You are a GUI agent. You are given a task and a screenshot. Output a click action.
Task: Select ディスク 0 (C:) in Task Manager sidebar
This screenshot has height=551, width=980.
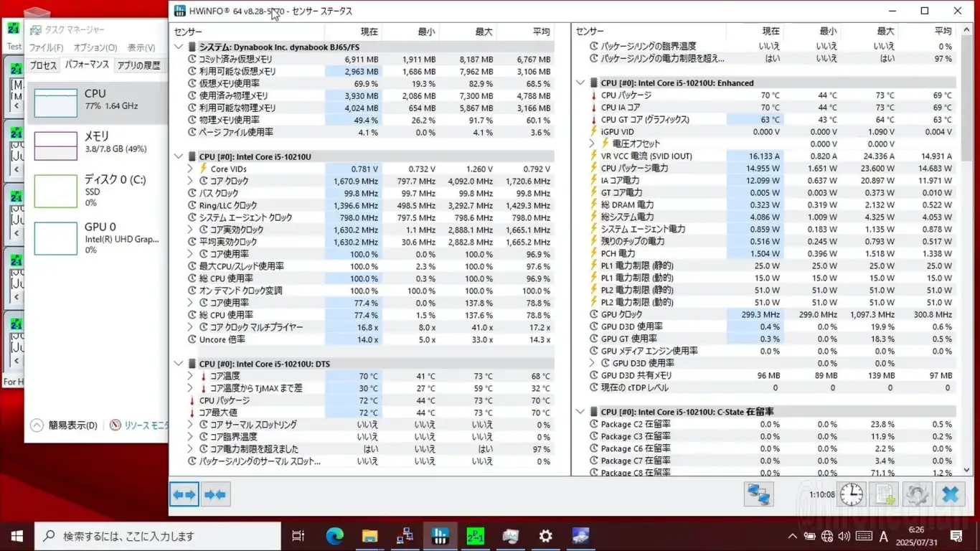(98, 190)
